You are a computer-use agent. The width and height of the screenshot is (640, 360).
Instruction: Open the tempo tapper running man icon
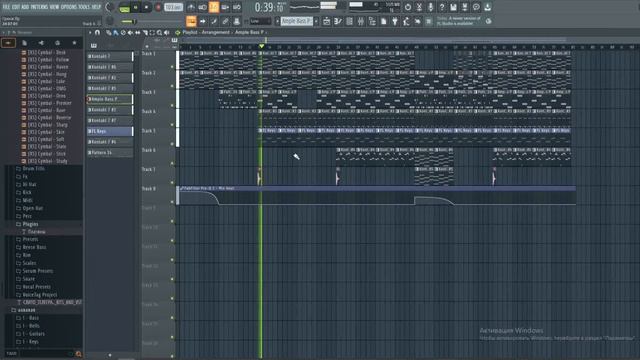[406, 21]
